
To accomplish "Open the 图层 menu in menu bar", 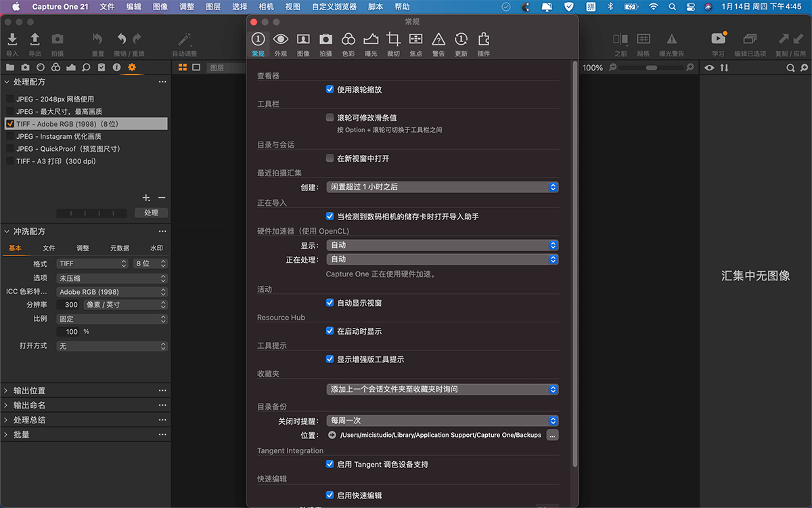I will [212, 7].
